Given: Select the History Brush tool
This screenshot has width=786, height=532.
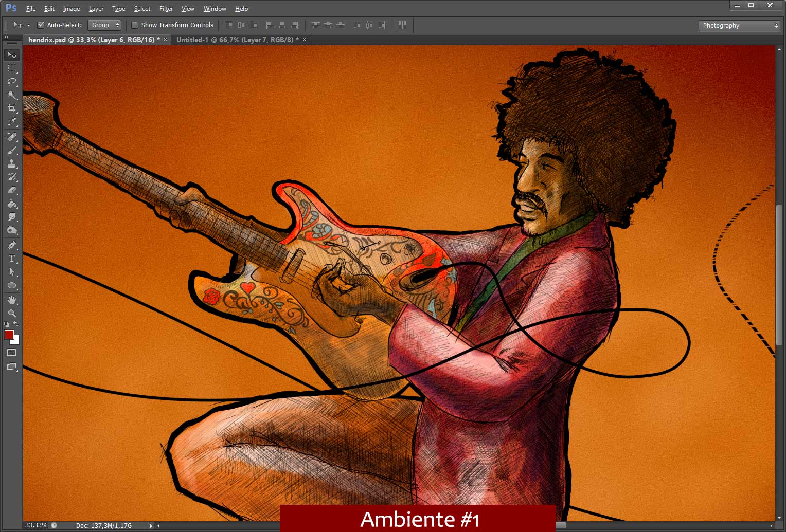Looking at the screenshot, I should pyautogui.click(x=12, y=177).
